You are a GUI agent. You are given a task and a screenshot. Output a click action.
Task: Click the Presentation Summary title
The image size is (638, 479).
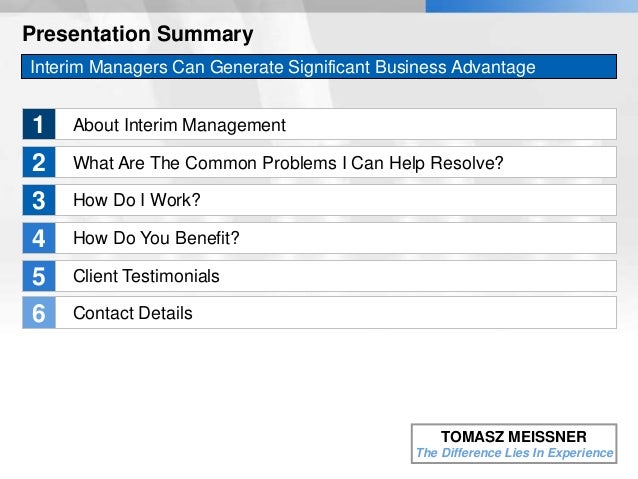coord(138,35)
